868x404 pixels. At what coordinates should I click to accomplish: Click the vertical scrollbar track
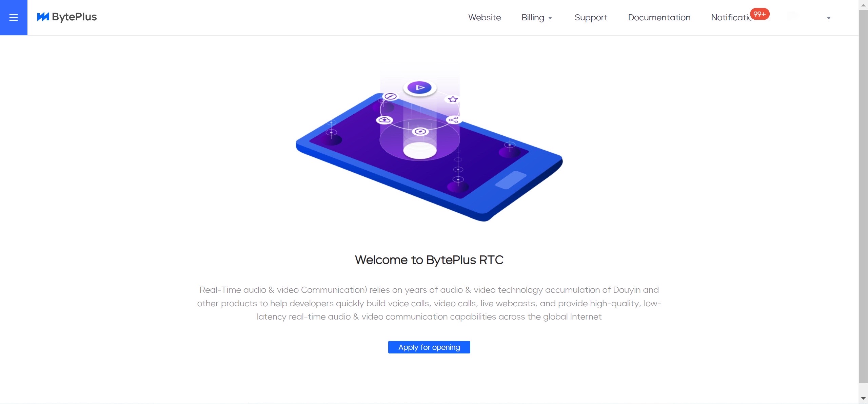click(863, 388)
